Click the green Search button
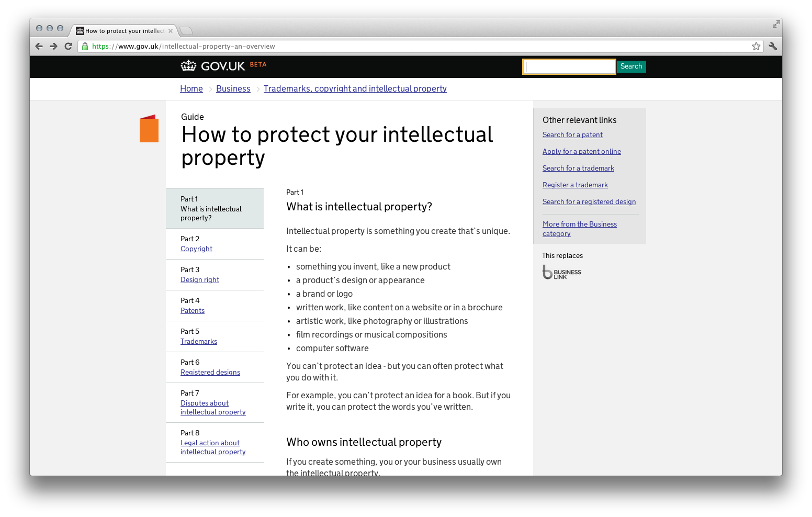Image resolution: width=812 pixels, height=517 pixels. (631, 66)
